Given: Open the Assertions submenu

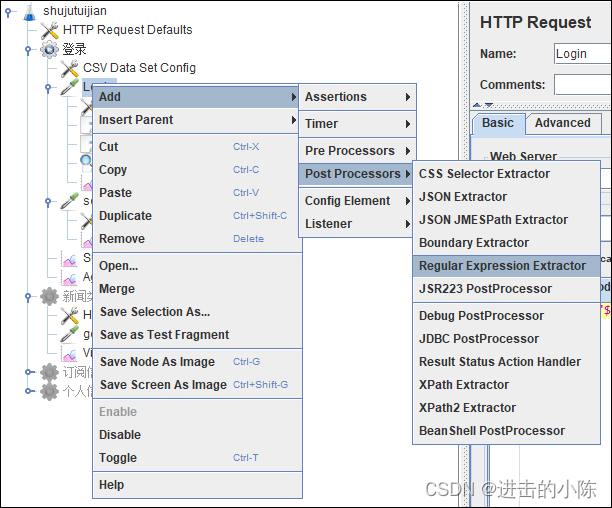Looking at the screenshot, I should click(x=358, y=97).
